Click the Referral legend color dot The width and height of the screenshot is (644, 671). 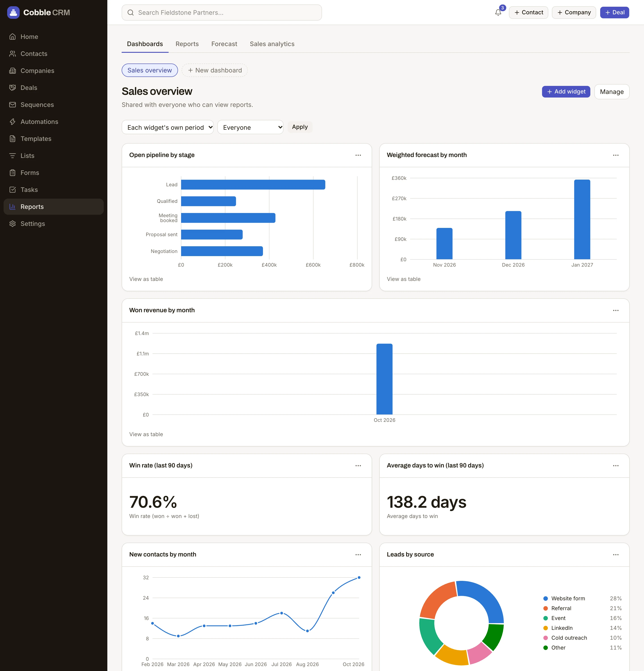pyautogui.click(x=545, y=608)
